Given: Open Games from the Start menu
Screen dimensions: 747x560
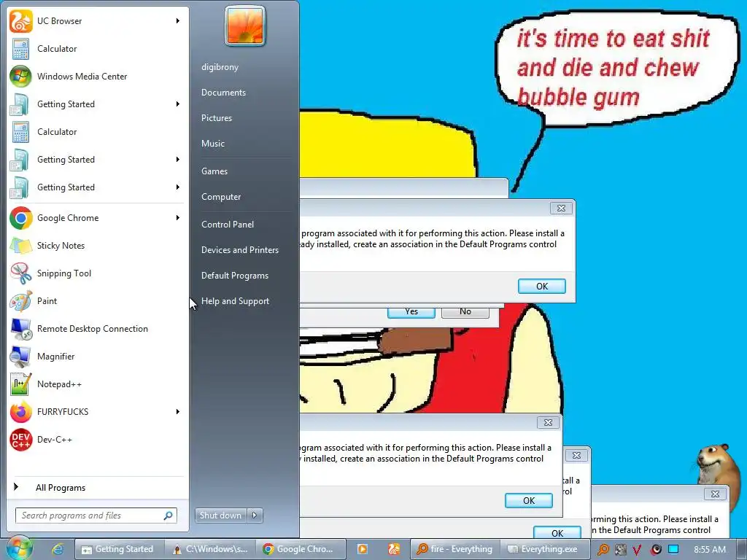Looking at the screenshot, I should 214,171.
